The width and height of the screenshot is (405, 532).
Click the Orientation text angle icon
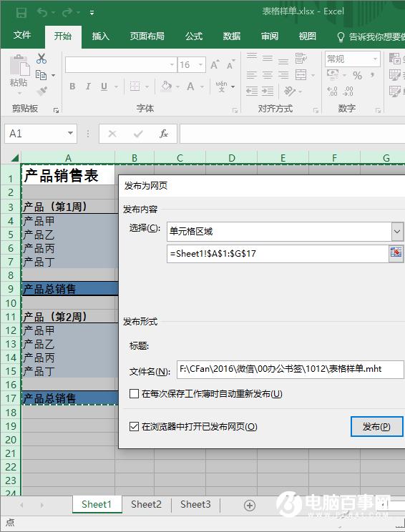pyautogui.click(x=290, y=91)
